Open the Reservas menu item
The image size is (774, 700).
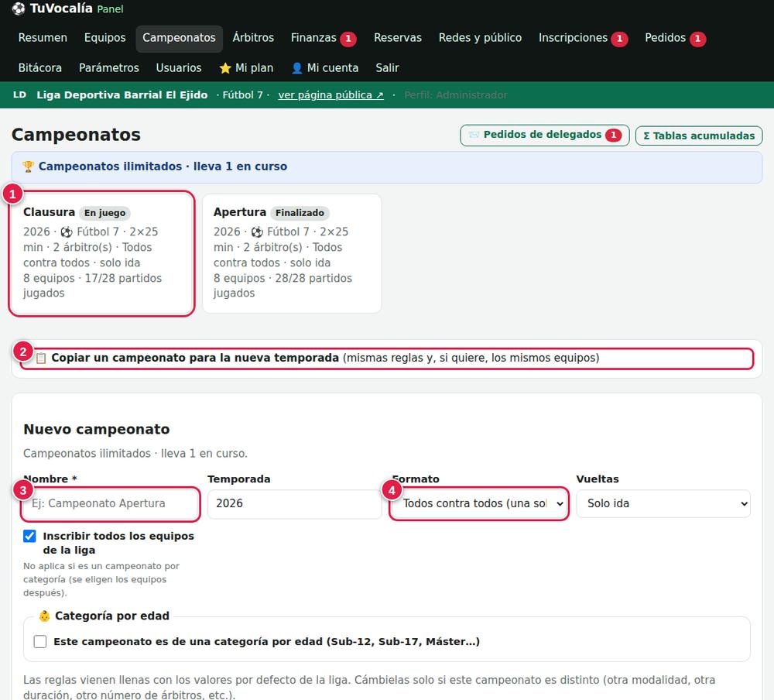pos(397,38)
